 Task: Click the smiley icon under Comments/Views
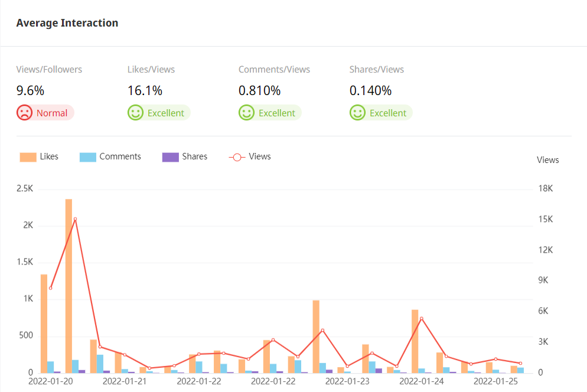point(246,113)
